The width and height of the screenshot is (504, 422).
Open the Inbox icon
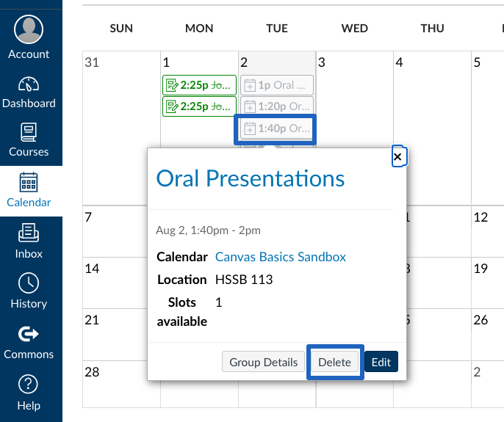click(x=29, y=233)
